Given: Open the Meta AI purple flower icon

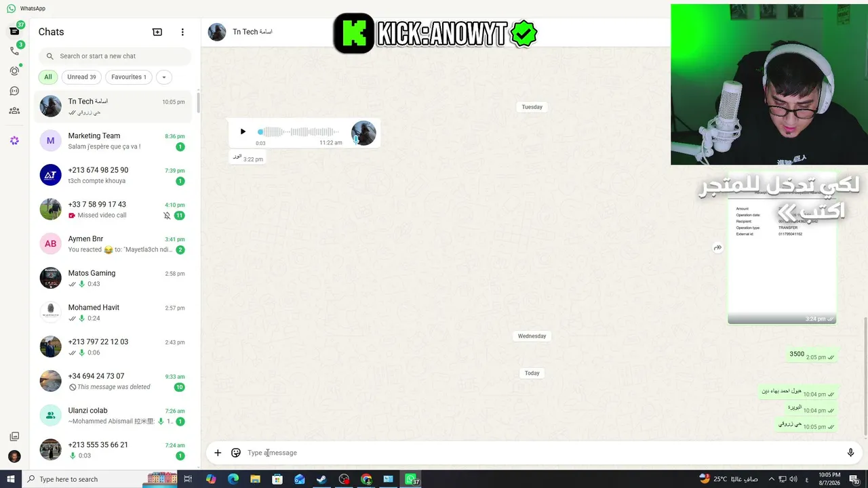Looking at the screenshot, I should (x=14, y=140).
